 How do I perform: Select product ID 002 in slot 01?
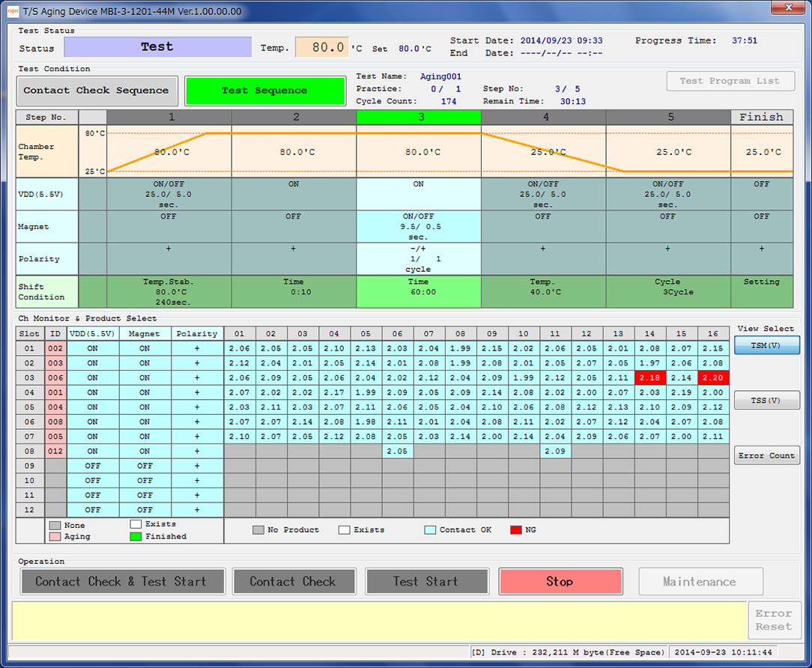(x=55, y=348)
